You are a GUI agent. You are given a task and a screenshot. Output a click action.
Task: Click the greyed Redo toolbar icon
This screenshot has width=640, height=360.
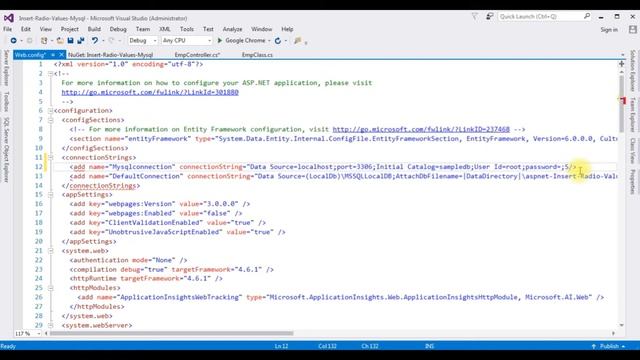[x=111, y=40]
